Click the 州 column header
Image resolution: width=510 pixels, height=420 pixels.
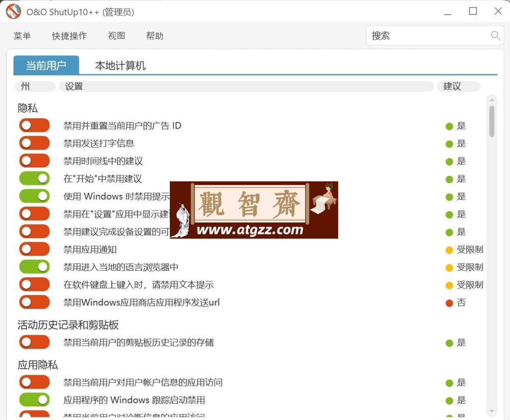(x=35, y=86)
